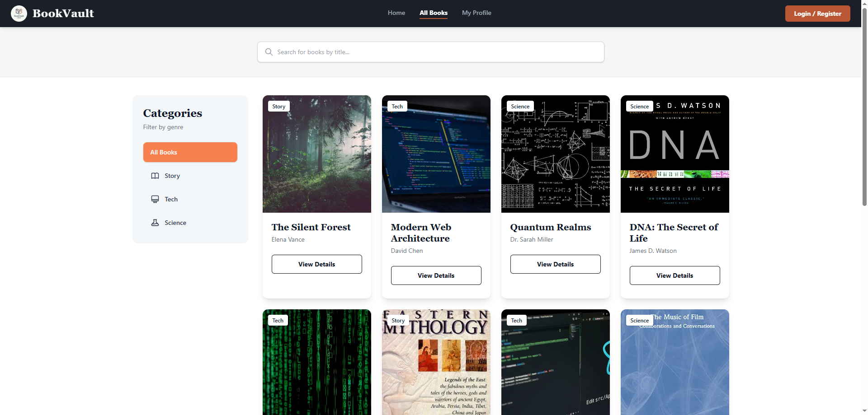Viewport: 868px width, 415px height.
Task: Go to the Home page
Action: tap(396, 13)
